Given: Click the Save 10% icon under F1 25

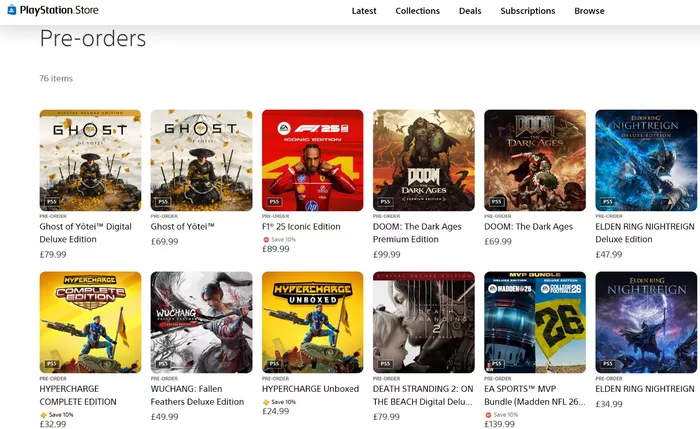Looking at the screenshot, I should 266,240.
